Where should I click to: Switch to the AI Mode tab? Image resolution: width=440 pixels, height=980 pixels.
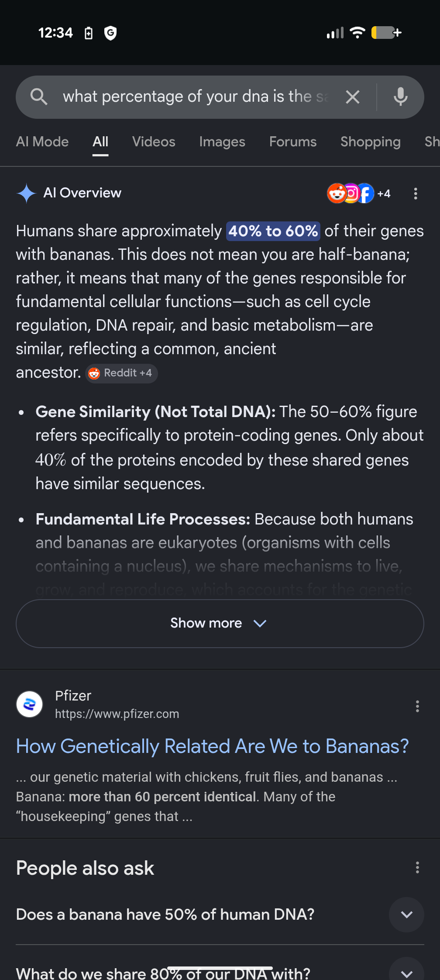tap(42, 142)
